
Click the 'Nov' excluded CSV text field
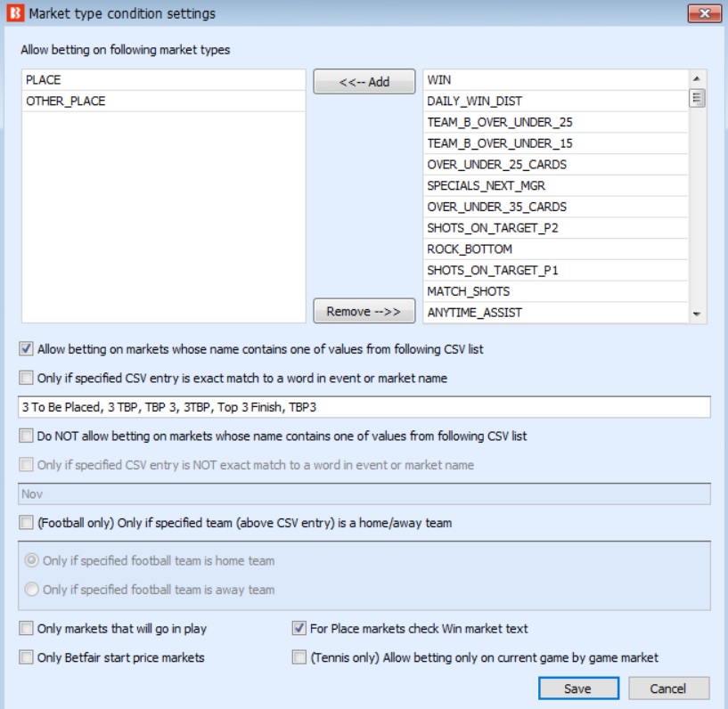point(364,493)
